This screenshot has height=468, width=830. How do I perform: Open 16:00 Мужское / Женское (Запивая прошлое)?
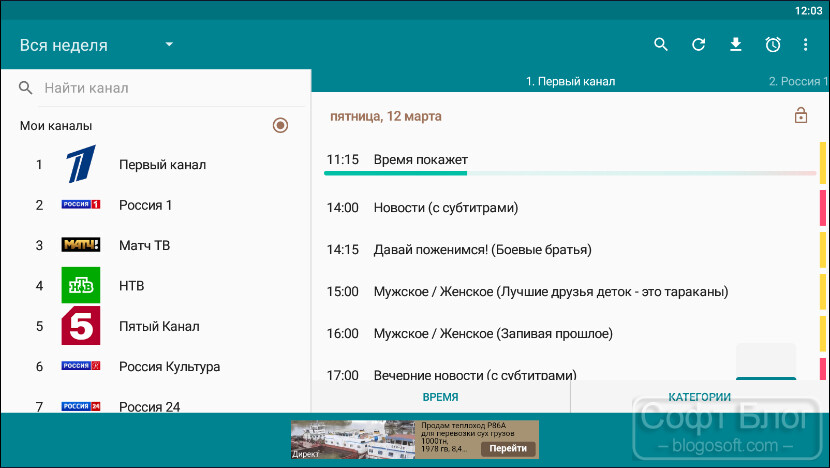click(570, 334)
